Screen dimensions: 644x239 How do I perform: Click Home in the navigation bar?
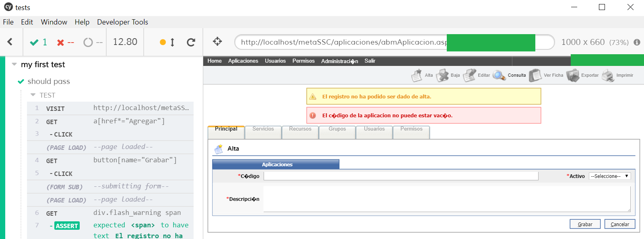coord(215,61)
